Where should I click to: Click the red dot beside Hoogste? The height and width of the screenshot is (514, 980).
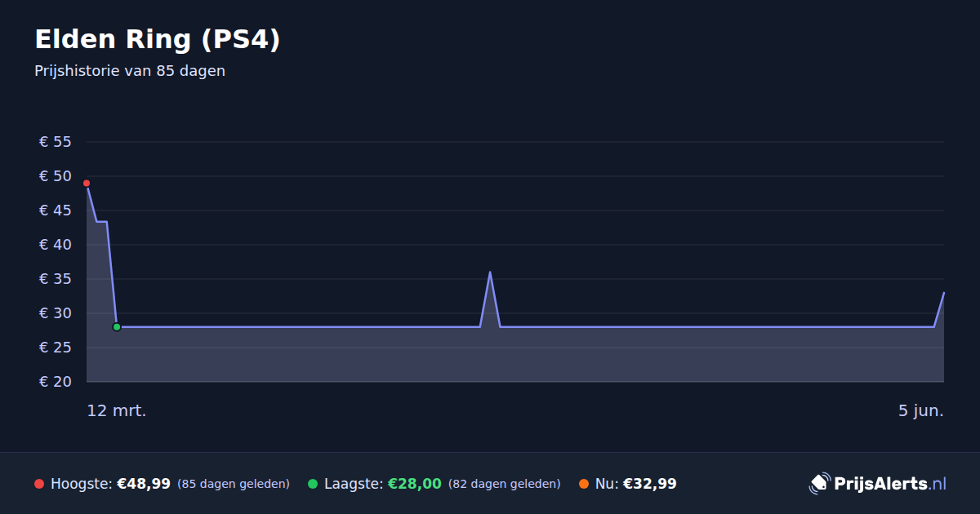39,484
